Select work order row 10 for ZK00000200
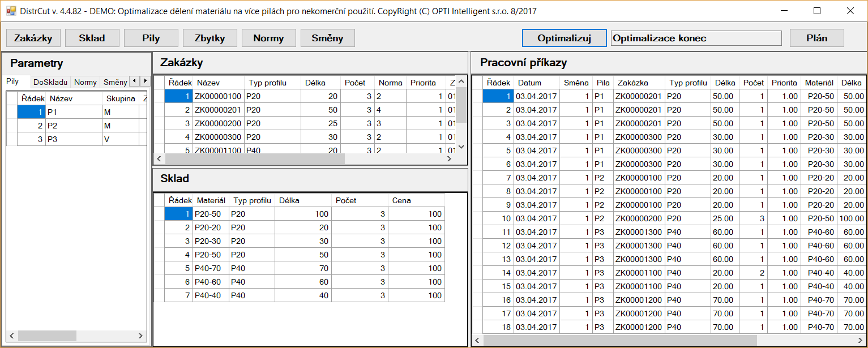Screen dimensions: 868x348 click(669, 218)
